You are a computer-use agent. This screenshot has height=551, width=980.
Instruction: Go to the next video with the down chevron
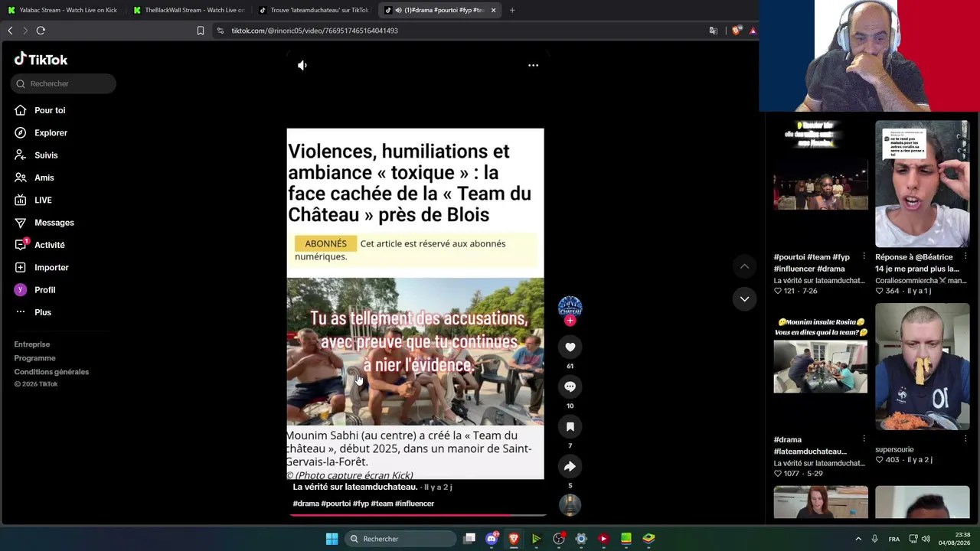744,298
